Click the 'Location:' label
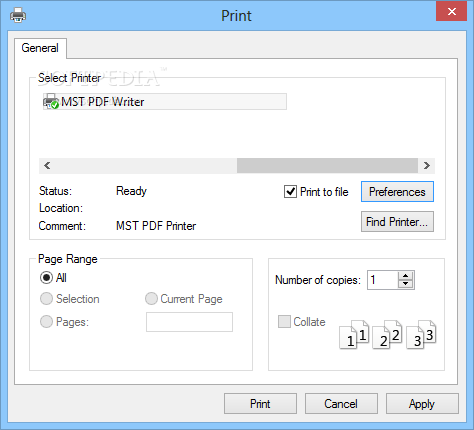The height and width of the screenshot is (430, 474). (61, 208)
